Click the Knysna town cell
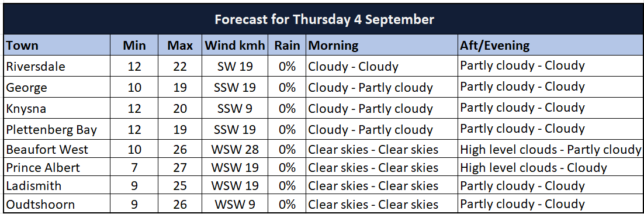 (x=57, y=108)
